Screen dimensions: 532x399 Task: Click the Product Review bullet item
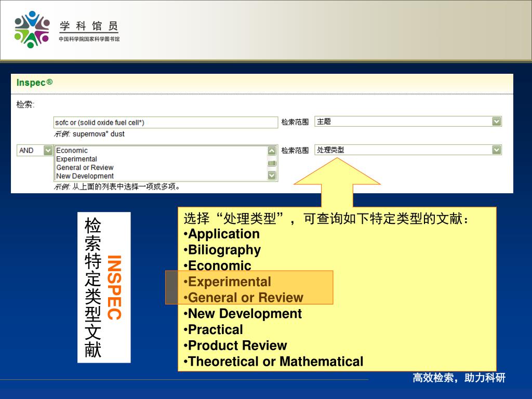coord(235,345)
